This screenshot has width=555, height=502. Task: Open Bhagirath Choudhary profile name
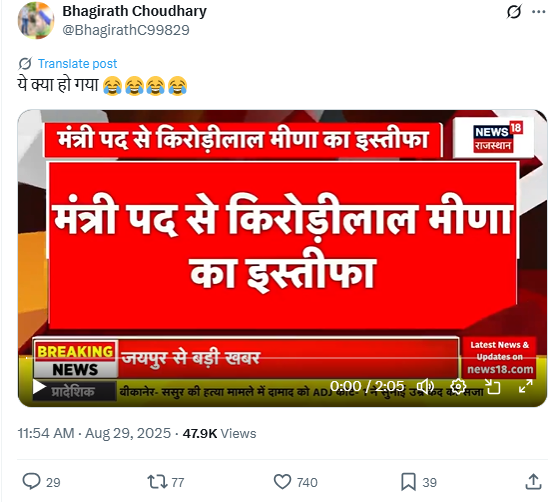(x=135, y=11)
